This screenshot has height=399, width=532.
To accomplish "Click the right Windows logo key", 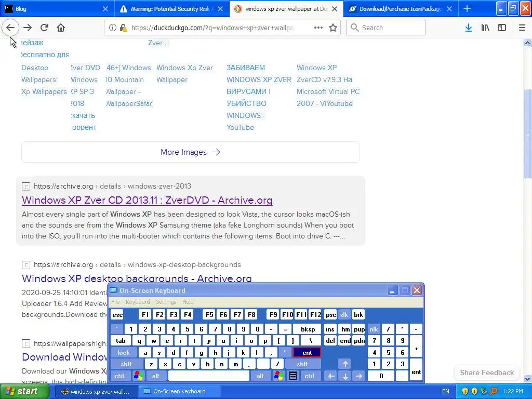I will click(x=279, y=376).
